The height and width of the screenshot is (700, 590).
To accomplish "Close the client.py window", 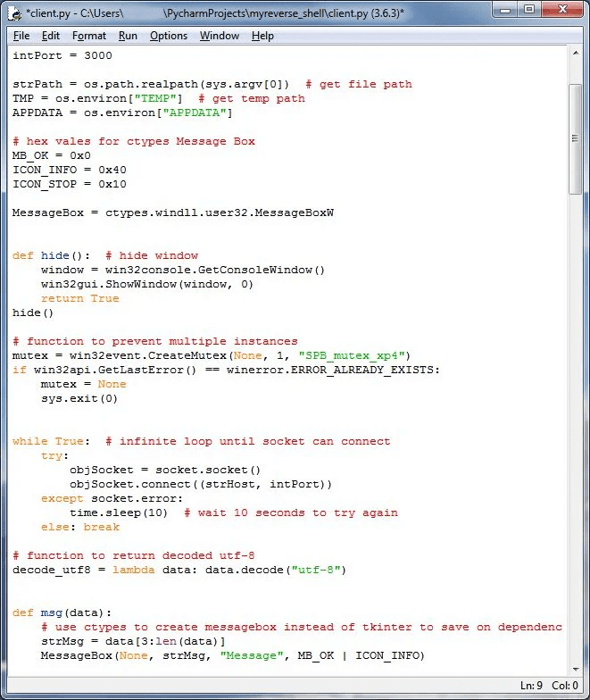I will click(x=562, y=10).
